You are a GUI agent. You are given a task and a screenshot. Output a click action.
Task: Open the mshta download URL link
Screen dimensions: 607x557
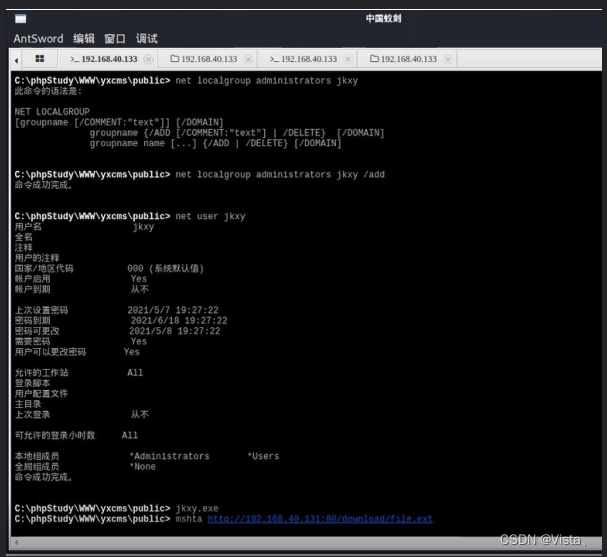pyautogui.click(x=320, y=519)
